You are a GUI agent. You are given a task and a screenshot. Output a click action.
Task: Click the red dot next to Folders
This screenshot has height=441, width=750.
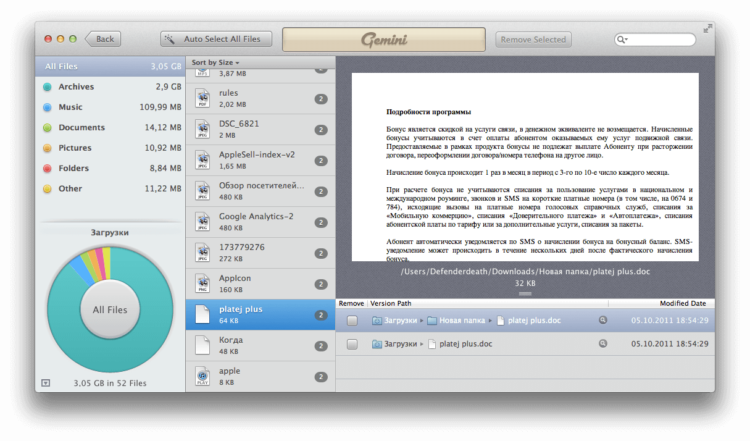click(x=47, y=168)
